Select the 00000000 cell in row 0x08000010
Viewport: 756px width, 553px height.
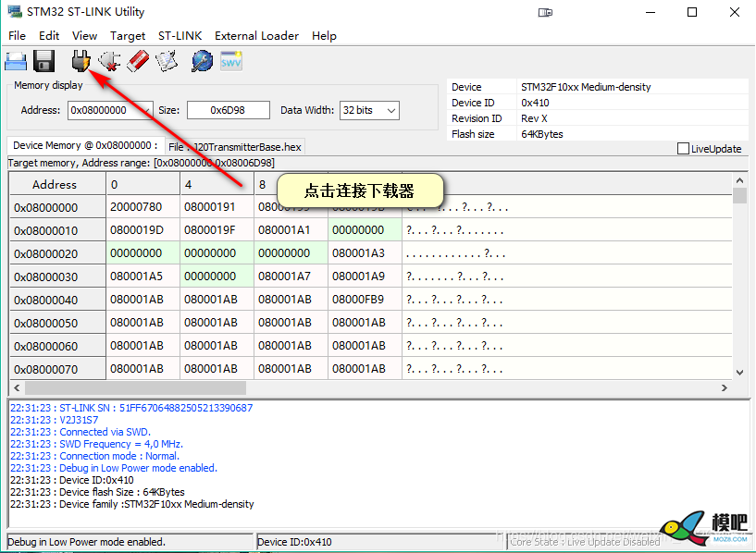click(365, 230)
